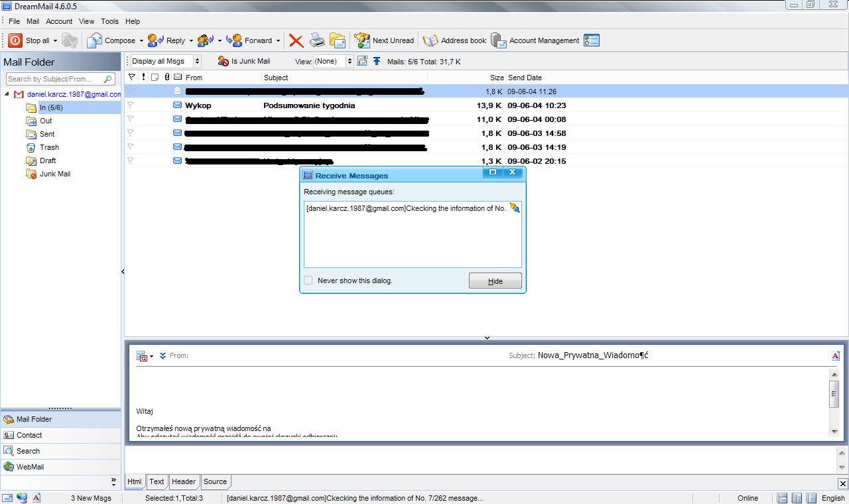
Task: Select the Trash folder
Action: click(49, 147)
